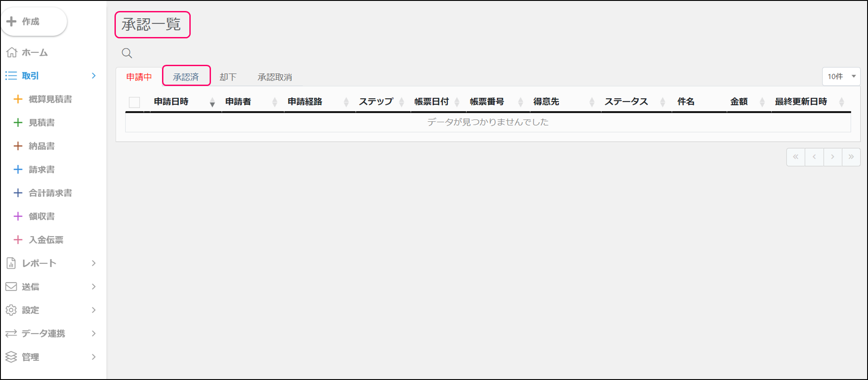Go to the last page button

click(x=851, y=157)
